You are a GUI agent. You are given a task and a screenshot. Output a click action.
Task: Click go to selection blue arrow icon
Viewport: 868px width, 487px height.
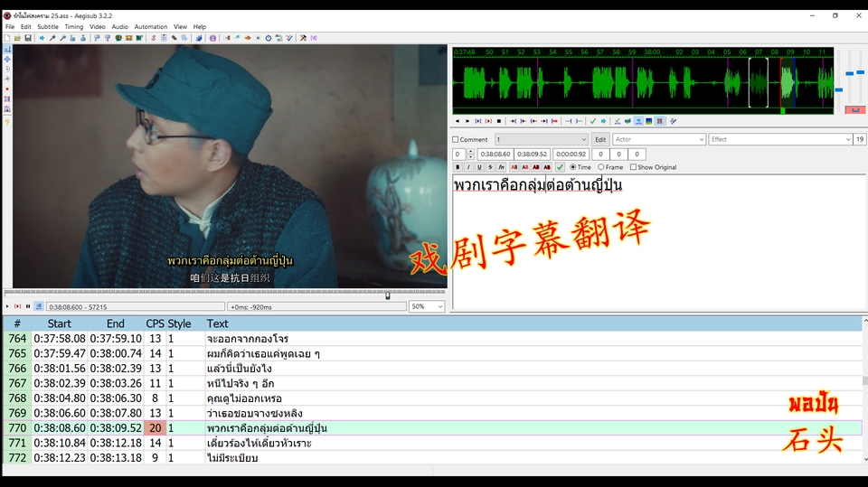coord(603,121)
